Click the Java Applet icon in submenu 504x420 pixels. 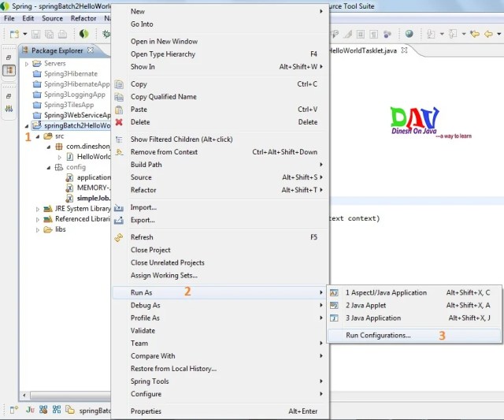click(x=334, y=306)
